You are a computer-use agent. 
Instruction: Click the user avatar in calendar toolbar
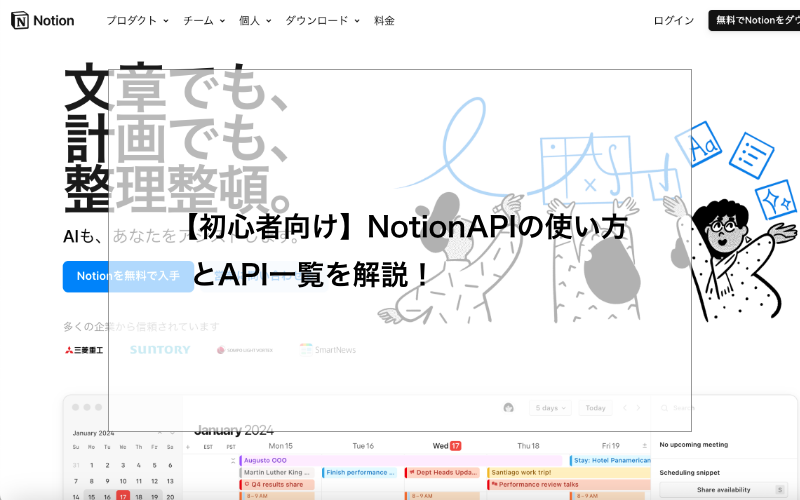509,408
